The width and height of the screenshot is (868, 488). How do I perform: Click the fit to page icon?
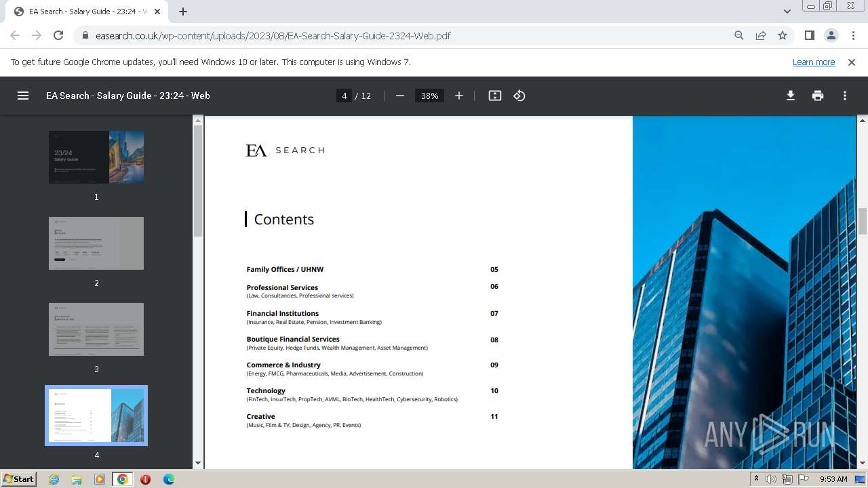click(495, 96)
